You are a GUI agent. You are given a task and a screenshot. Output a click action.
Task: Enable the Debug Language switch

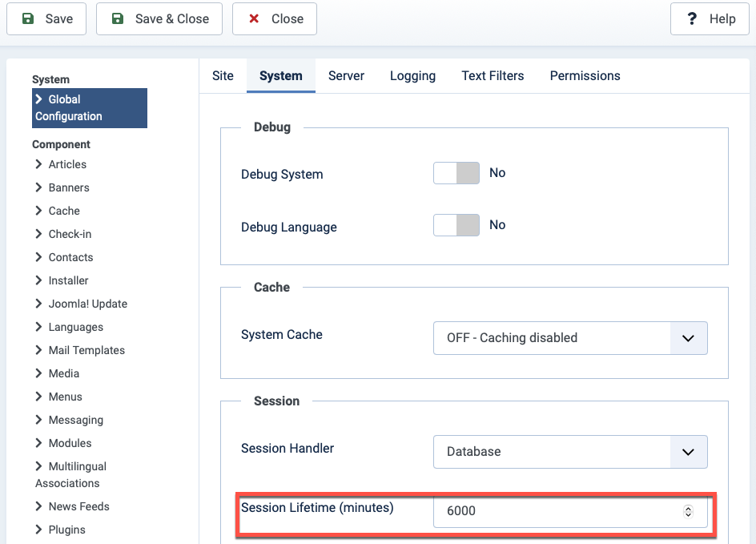click(456, 225)
